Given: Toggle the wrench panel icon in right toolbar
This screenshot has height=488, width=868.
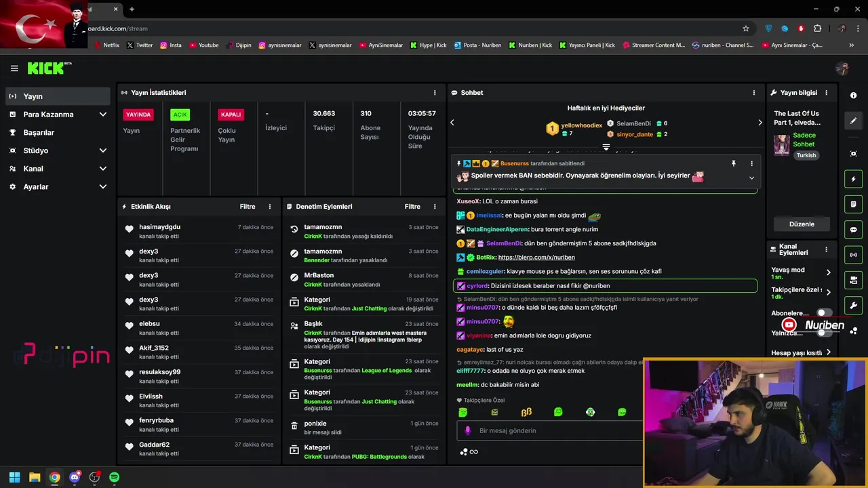Looking at the screenshot, I should [853, 305].
